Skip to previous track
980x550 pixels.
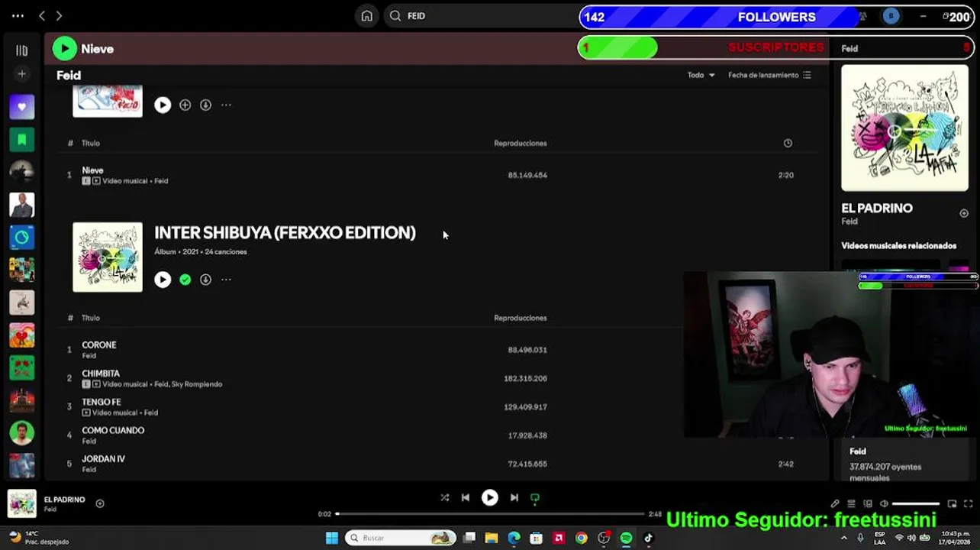pyautogui.click(x=466, y=497)
